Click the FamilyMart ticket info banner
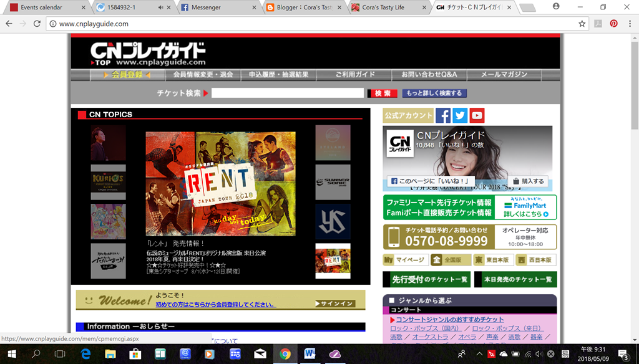 470,208
